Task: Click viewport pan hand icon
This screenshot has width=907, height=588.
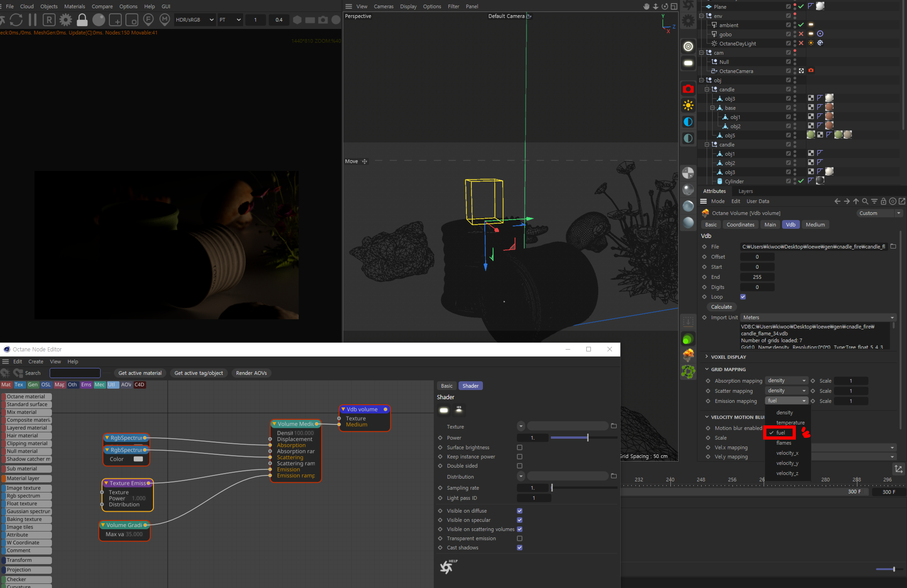Action: [x=646, y=6]
